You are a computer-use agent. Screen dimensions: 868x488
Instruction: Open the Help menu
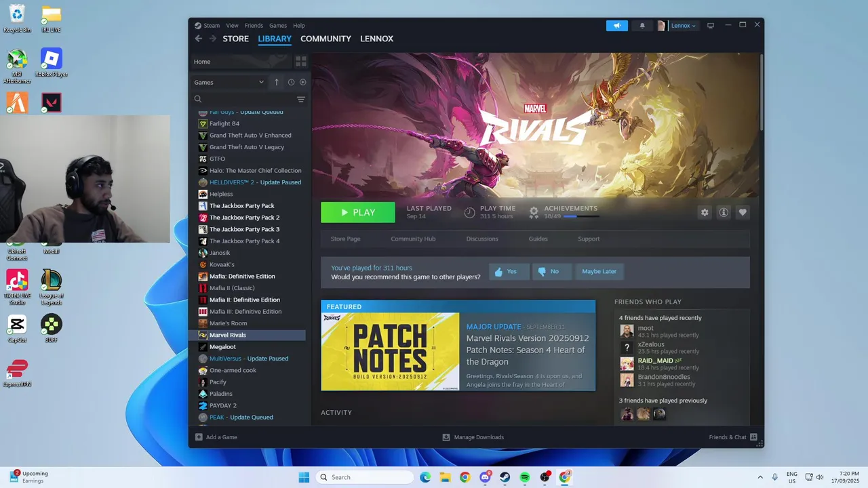pyautogui.click(x=299, y=26)
